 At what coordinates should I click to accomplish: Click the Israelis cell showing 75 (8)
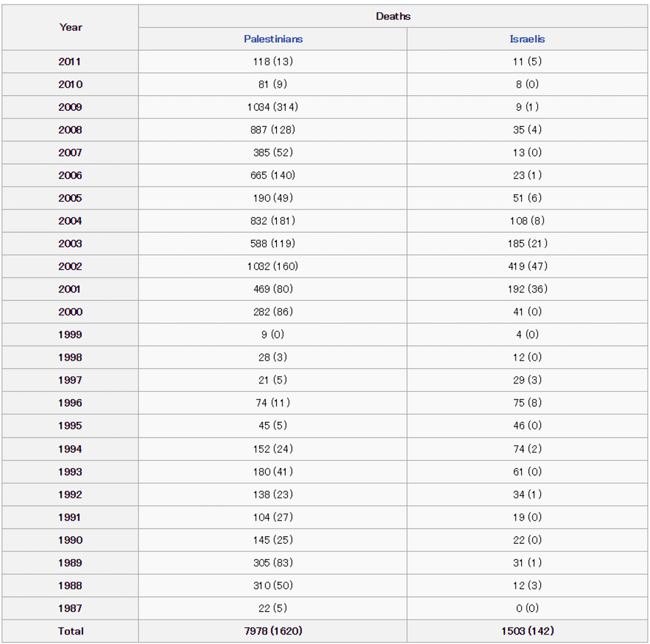[527, 403]
